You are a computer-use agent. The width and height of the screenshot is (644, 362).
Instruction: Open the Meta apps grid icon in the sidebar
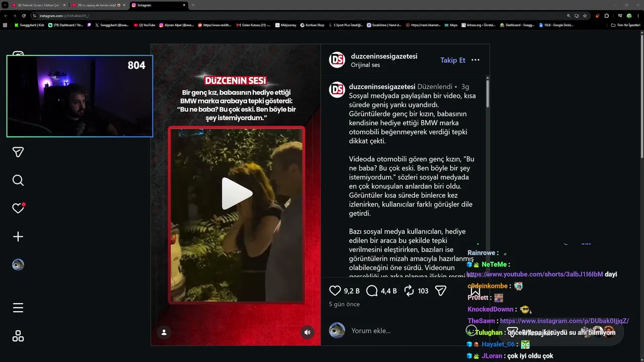pyautogui.click(x=18, y=336)
